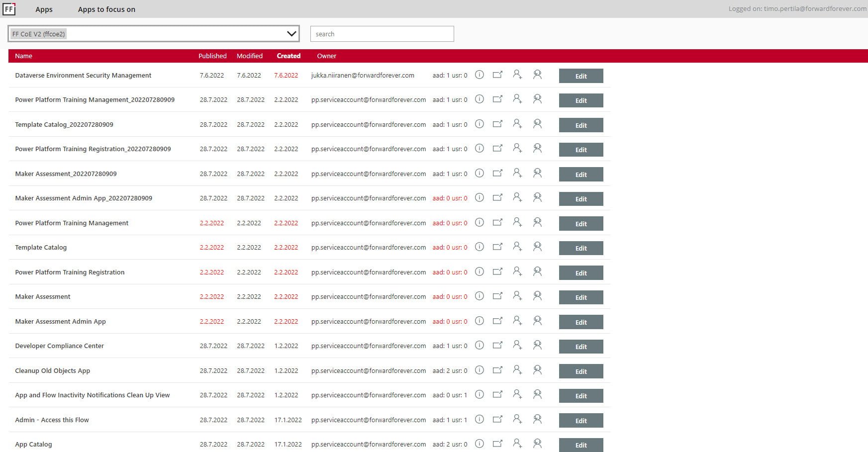Edit the App Catalog app

[581, 445]
